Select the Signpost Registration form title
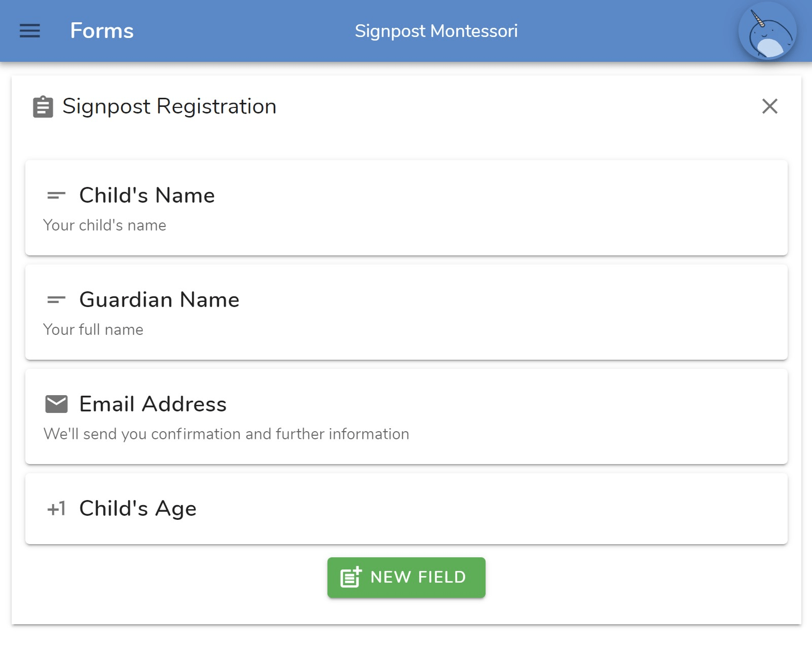 [169, 107]
